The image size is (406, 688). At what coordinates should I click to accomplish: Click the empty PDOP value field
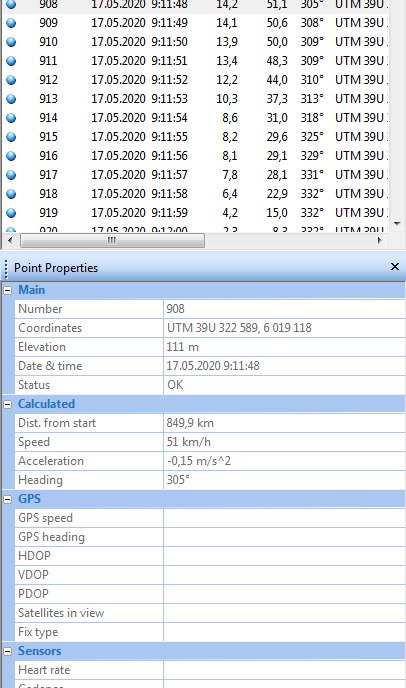[x=284, y=594]
